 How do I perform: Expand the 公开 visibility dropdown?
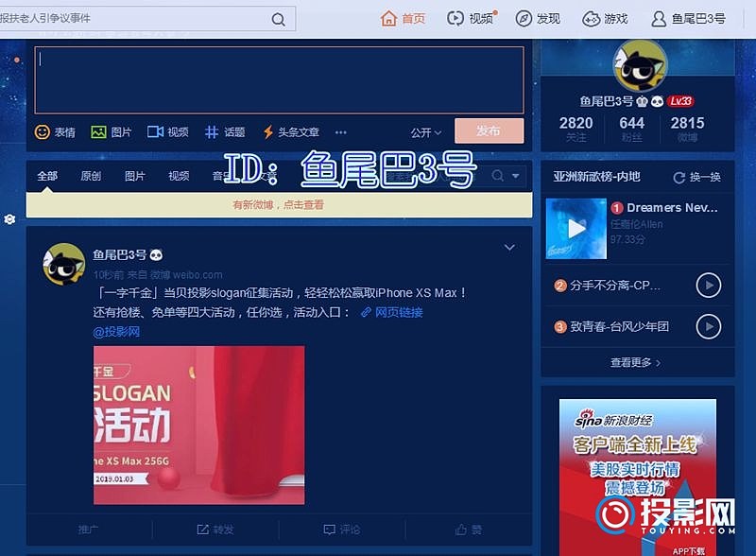click(x=426, y=132)
